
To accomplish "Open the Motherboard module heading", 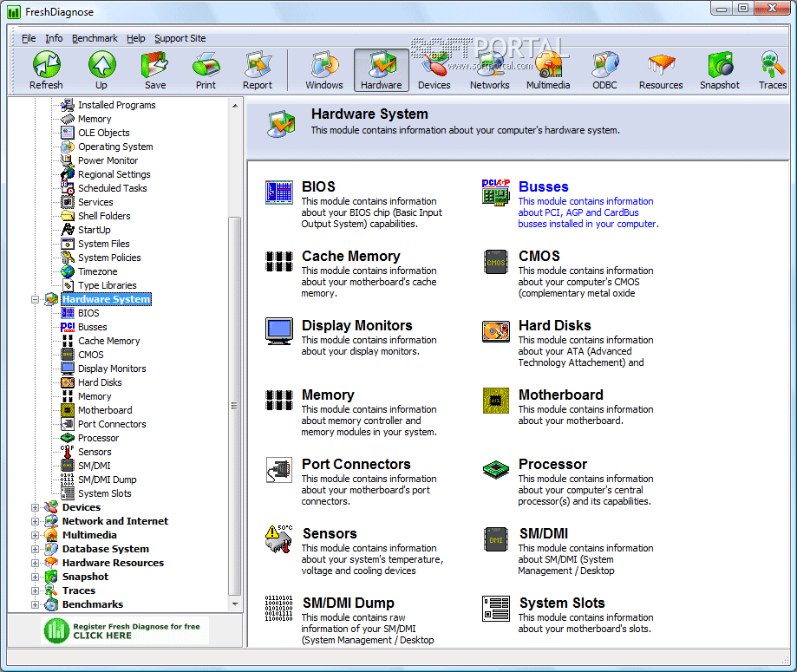I will (x=560, y=395).
